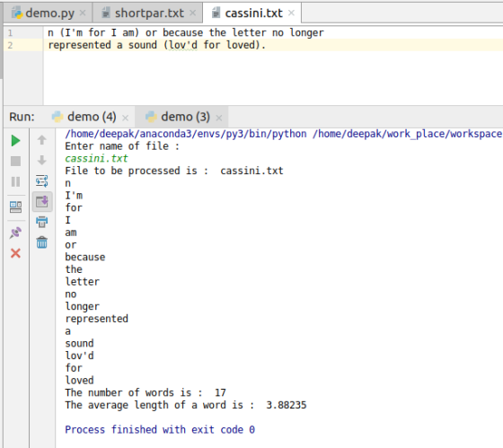503x448 pixels.
Task: Click the print output icon
Action: point(41,222)
